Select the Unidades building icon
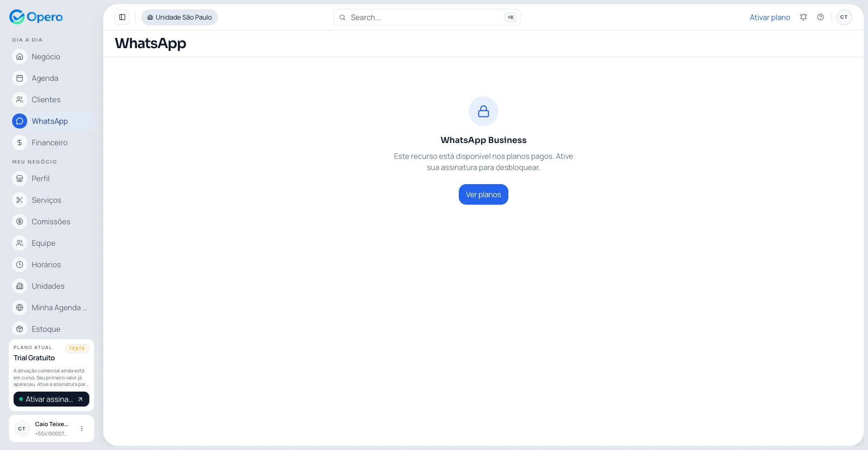Viewport: 868px width, 450px height. tap(19, 286)
